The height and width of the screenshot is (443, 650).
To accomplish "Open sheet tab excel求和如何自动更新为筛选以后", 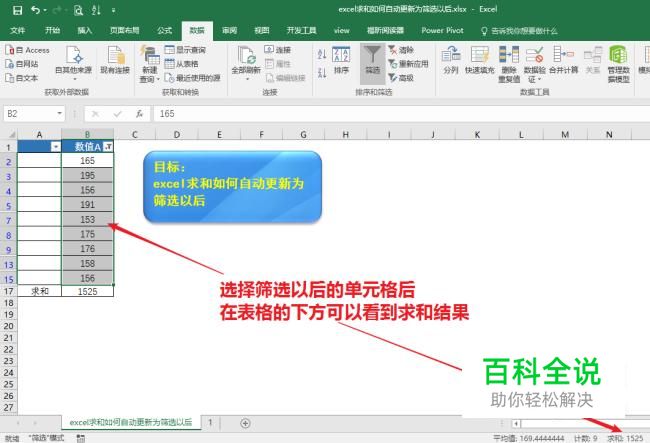I will pyautogui.click(x=131, y=422).
